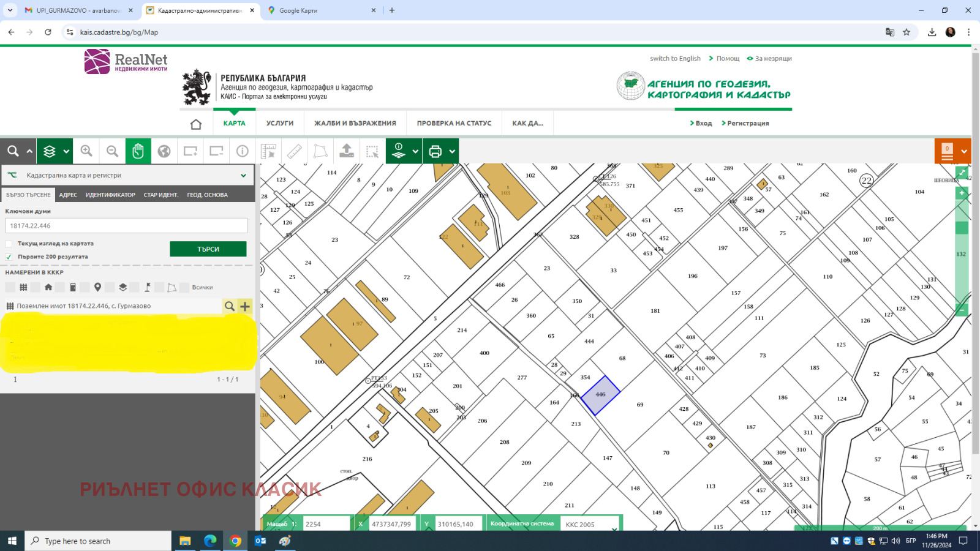Open the print options dropdown arrow
980x551 pixels.
pyautogui.click(x=452, y=151)
